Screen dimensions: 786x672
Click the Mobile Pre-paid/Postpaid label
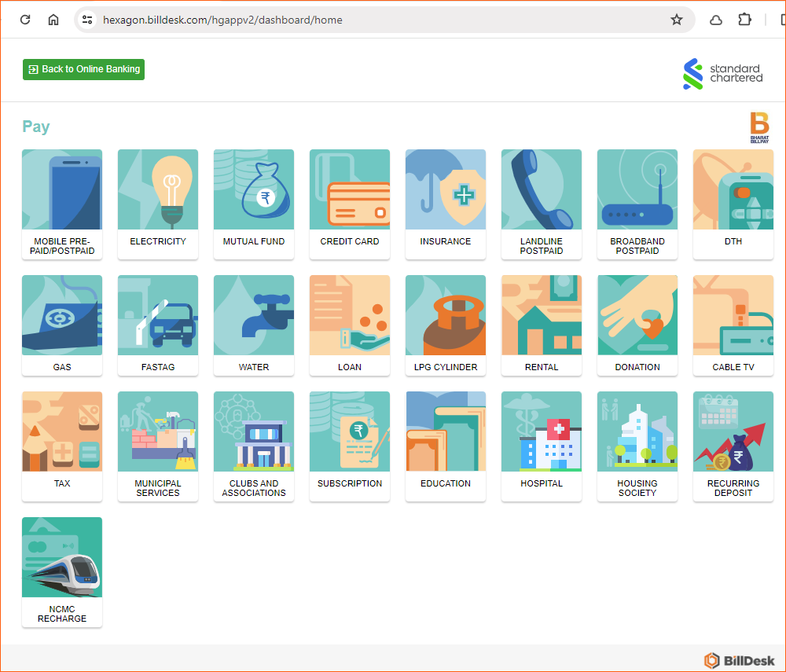tap(64, 246)
